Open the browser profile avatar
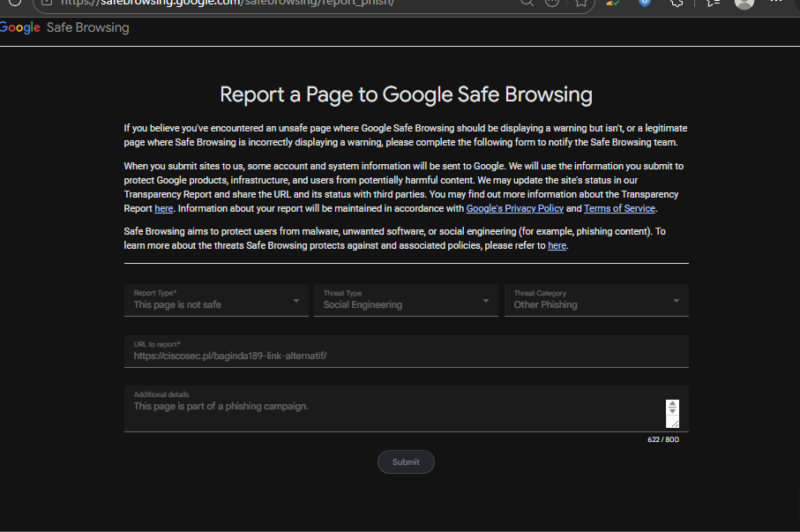 [x=744, y=3]
